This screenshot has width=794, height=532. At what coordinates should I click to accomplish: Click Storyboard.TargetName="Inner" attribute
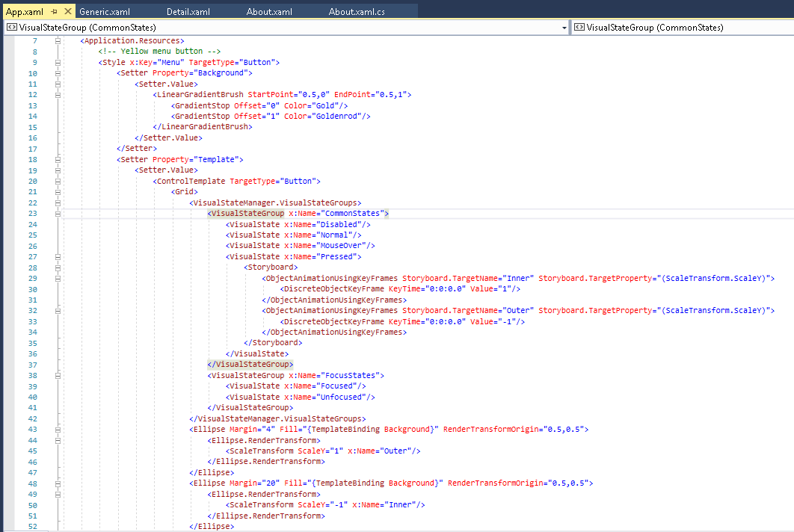click(468, 279)
